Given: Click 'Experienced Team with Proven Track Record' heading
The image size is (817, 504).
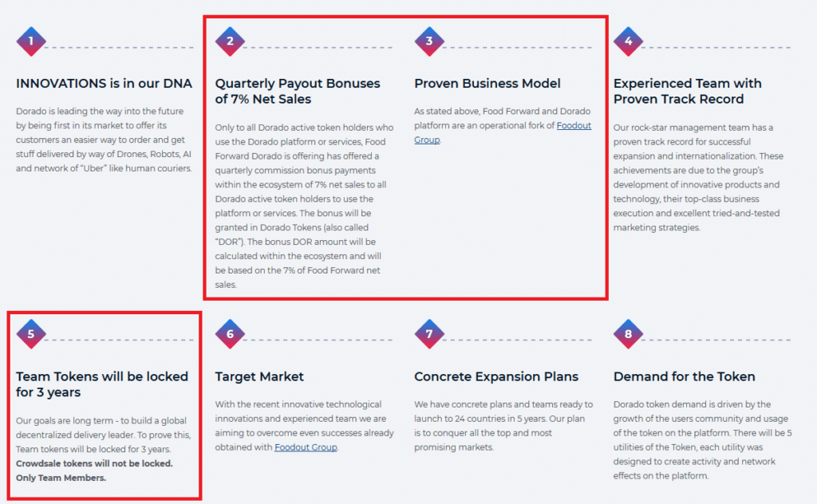Looking at the screenshot, I should click(687, 91).
